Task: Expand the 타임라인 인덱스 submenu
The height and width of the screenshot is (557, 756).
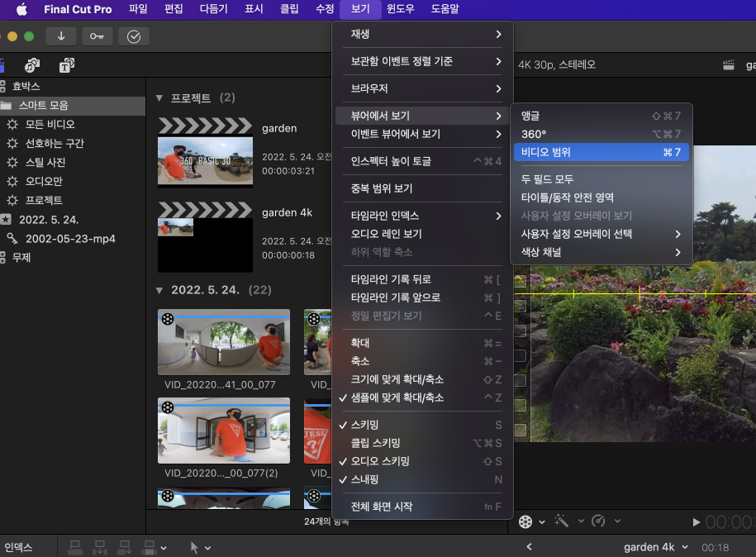Action: click(x=422, y=216)
